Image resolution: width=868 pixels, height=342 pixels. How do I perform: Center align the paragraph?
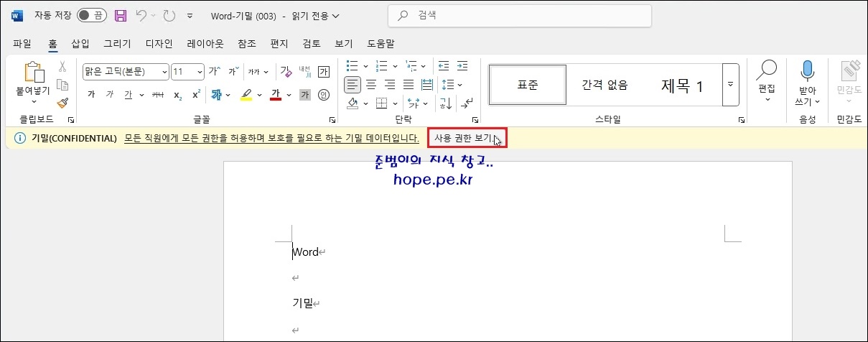[371, 84]
